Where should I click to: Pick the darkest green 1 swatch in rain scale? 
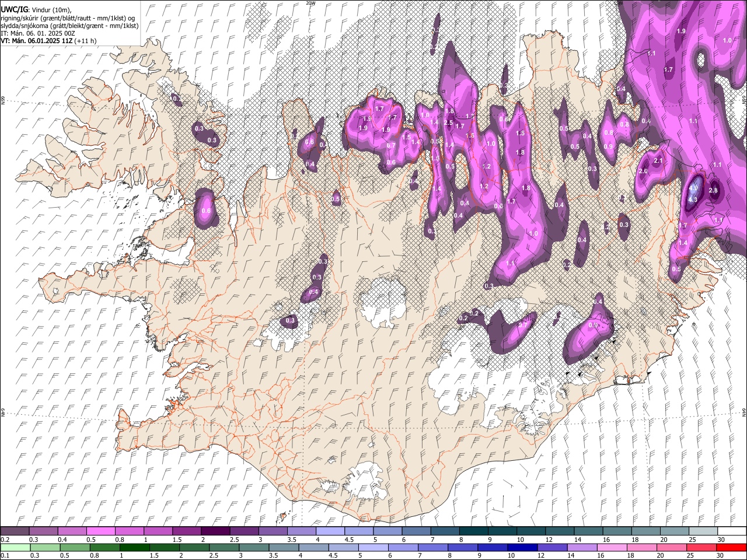[x=135, y=547]
